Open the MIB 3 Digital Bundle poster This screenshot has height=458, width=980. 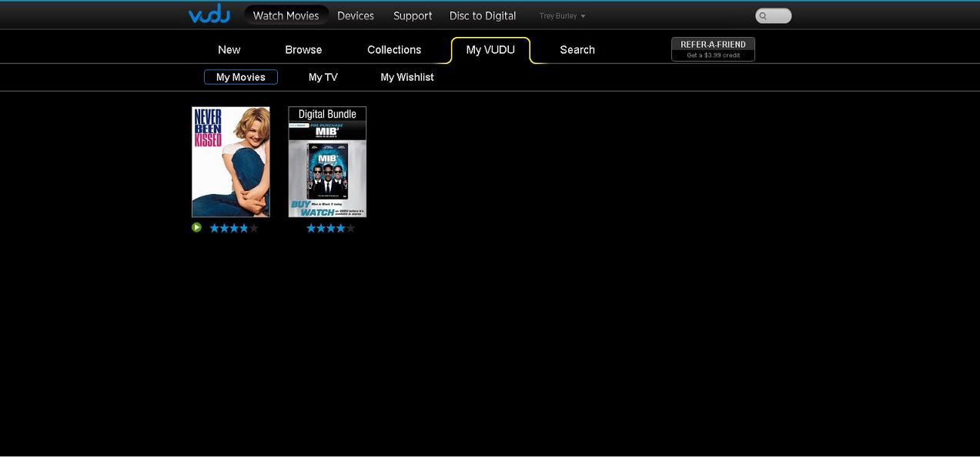click(x=327, y=162)
